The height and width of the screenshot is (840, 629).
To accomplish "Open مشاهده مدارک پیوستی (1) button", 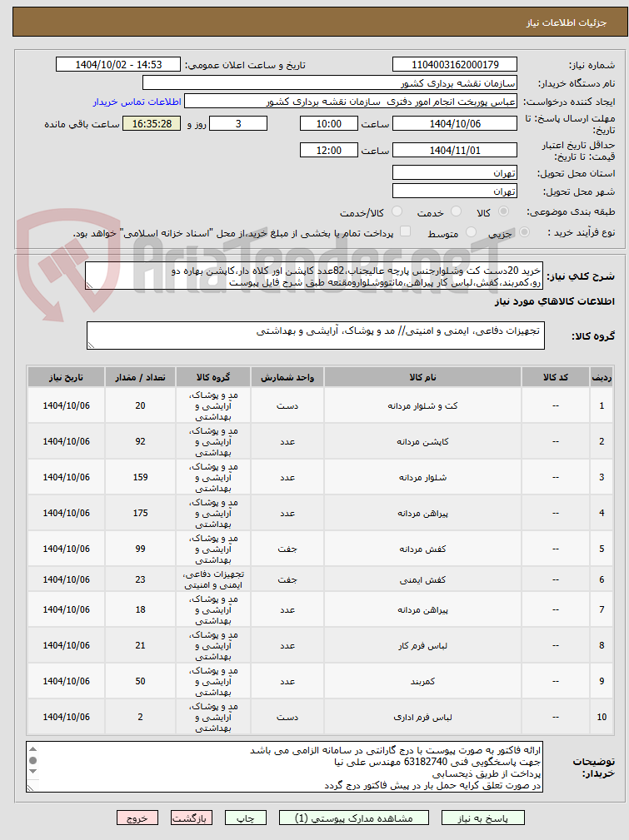I will (x=354, y=818).
